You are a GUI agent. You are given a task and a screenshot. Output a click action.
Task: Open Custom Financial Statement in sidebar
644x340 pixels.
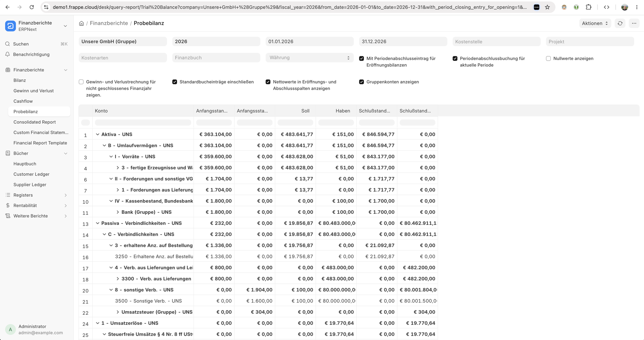tap(39, 132)
